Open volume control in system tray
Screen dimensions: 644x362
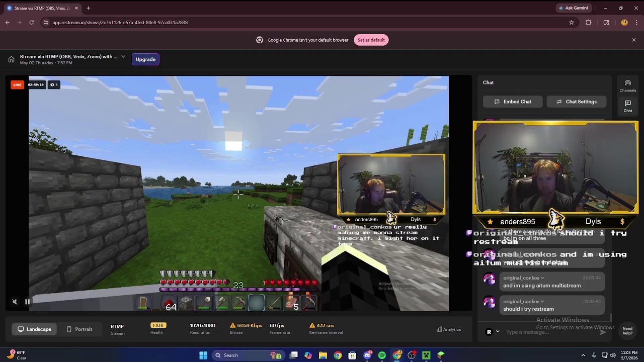coord(613,355)
